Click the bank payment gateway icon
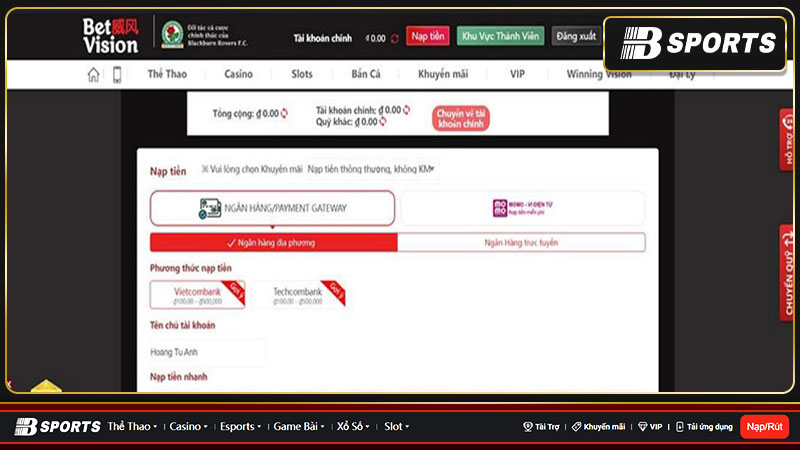This screenshot has width=800, height=450. coord(210,208)
